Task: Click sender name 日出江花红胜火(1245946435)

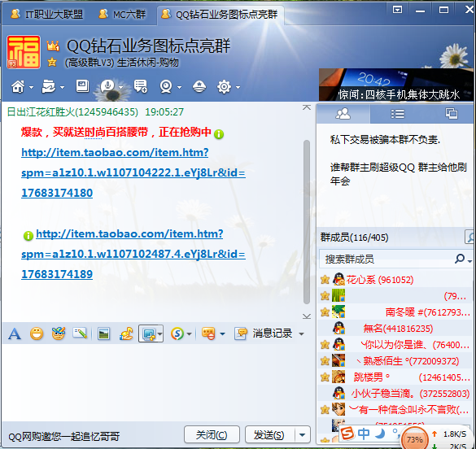Action: coord(72,112)
